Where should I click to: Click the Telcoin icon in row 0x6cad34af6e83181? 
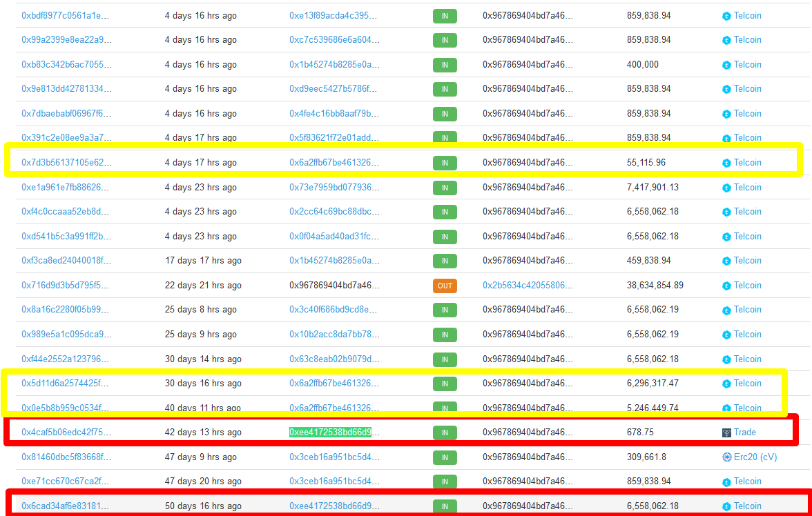pyautogui.click(x=726, y=506)
